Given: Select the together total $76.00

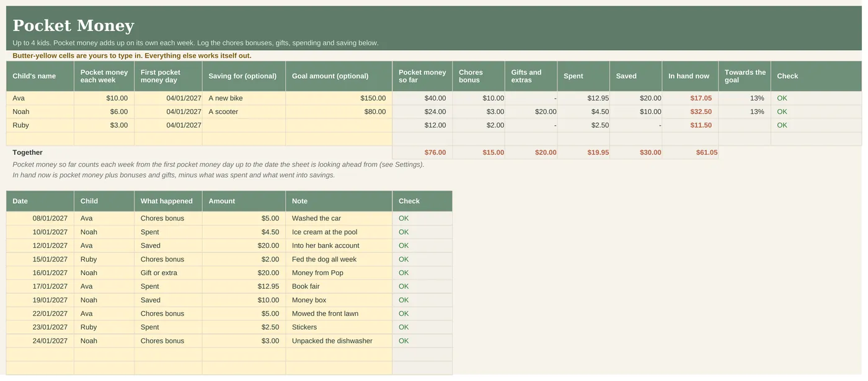Looking at the screenshot, I should point(422,152).
